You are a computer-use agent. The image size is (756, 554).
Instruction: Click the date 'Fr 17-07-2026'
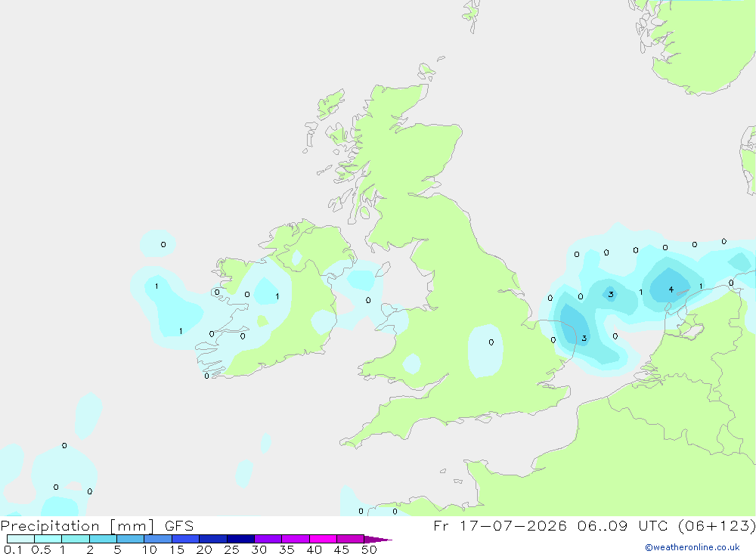500,525
